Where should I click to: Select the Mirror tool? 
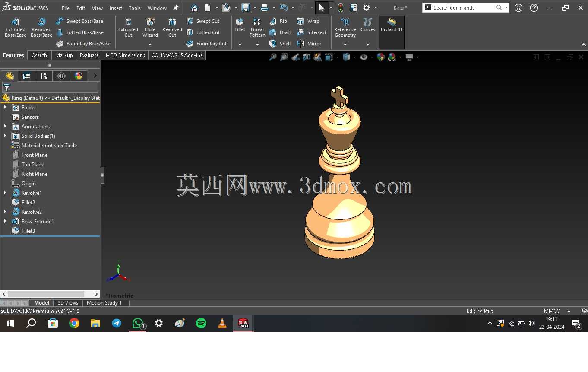[309, 44]
